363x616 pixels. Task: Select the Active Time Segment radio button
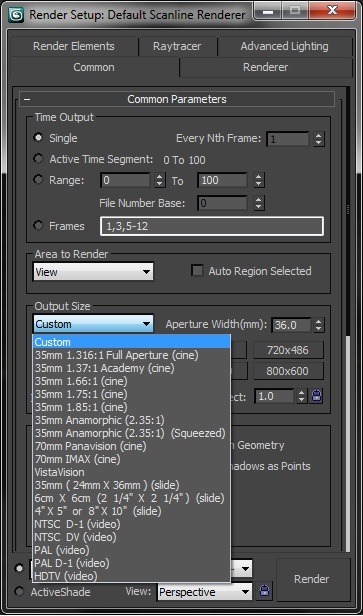point(38,159)
